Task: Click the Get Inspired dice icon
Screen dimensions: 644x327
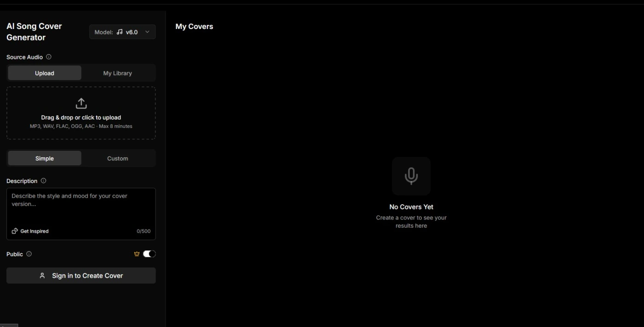Action: (x=15, y=231)
